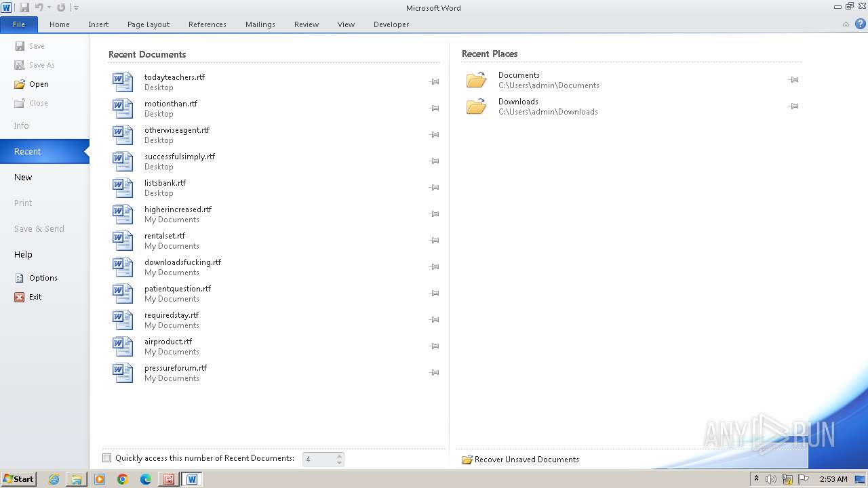Image resolution: width=868 pixels, height=488 pixels.
Task: Open airproduct.rtf from Recent Documents
Action: 274,346
